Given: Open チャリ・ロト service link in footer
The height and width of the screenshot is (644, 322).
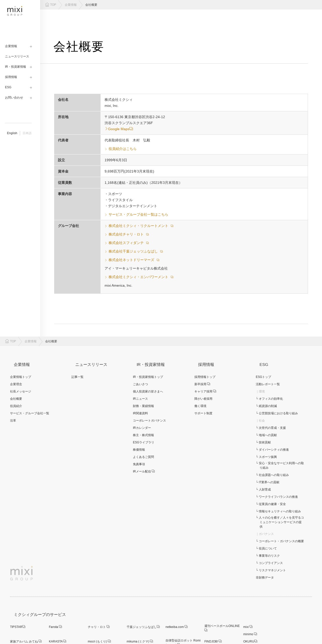Looking at the screenshot, I should 99,627.
